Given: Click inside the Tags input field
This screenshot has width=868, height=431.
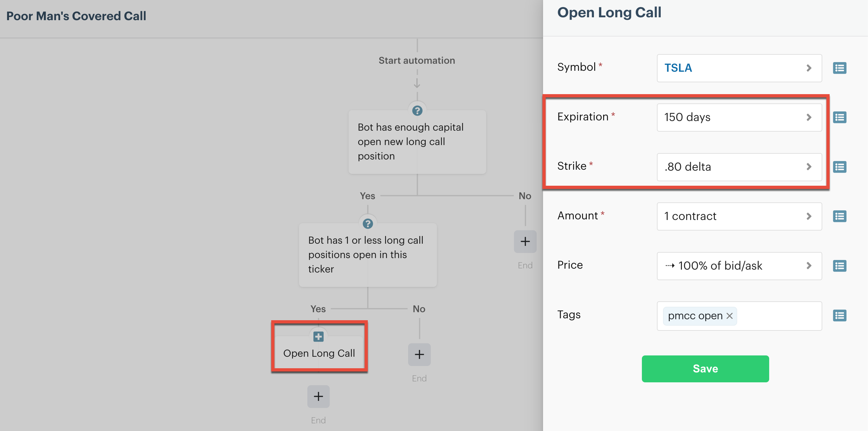Looking at the screenshot, I should click(x=778, y=316).
